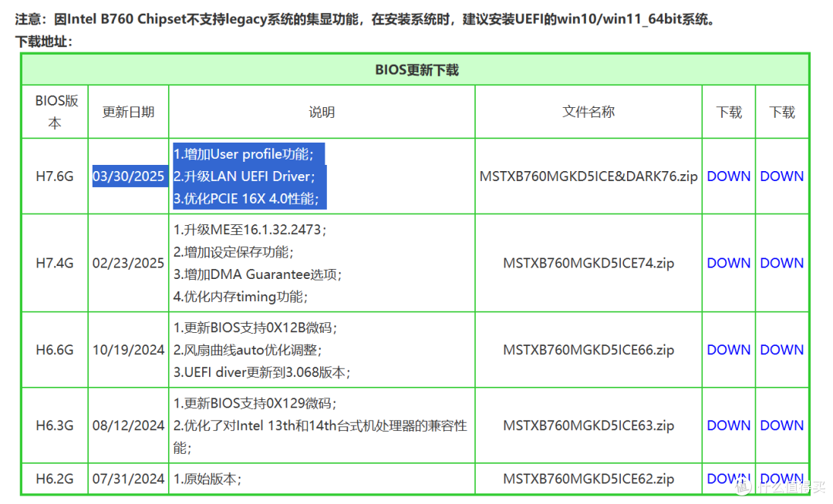The height and width of the screenshot is (504, 833).
Task: Select the file name MSTXB760MGKD5ICE63.zip
Action: 588,425
